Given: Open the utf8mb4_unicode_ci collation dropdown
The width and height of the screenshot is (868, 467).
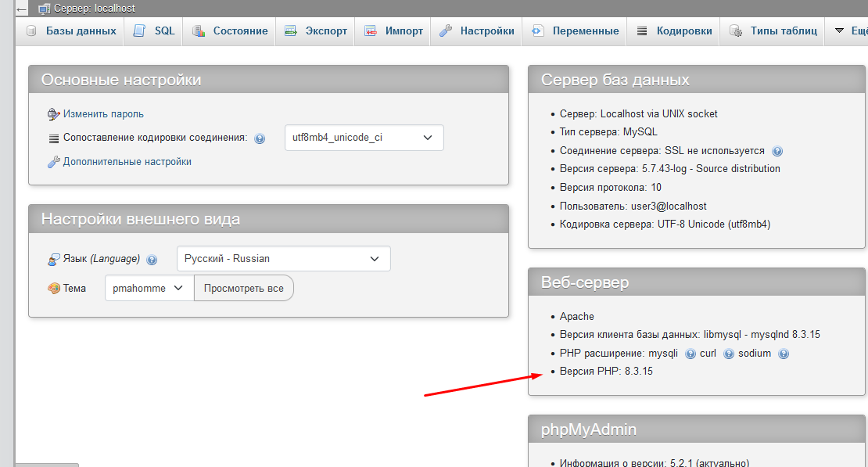Looking at the screenshot, I should tap(364, 138).
